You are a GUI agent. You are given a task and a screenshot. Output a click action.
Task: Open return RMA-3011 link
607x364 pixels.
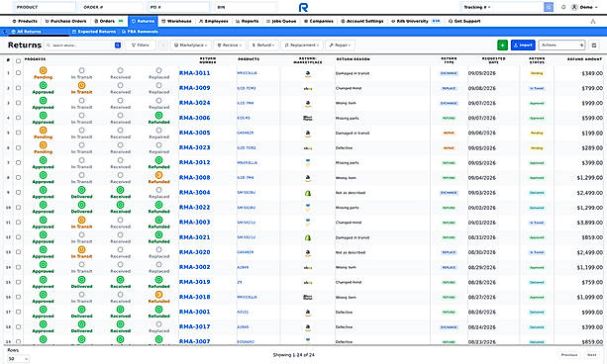click(195, 73)
